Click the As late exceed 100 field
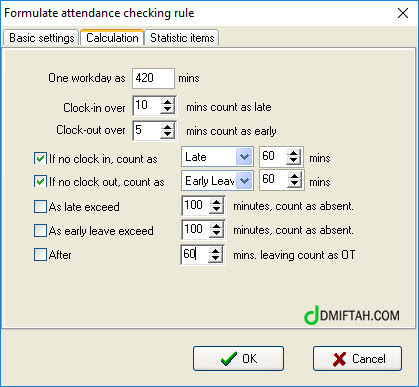The image size is (419, 387). [x=196, y=205]
